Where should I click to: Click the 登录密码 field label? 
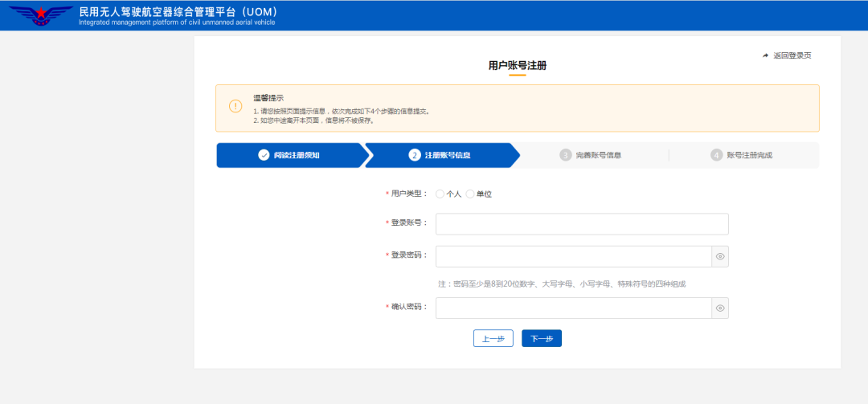(409, 255)
